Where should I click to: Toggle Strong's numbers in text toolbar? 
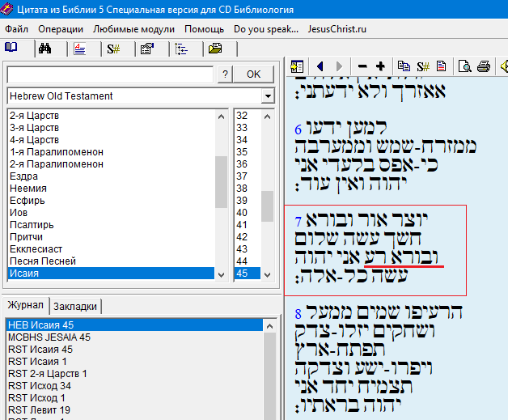tap(422, 66)
